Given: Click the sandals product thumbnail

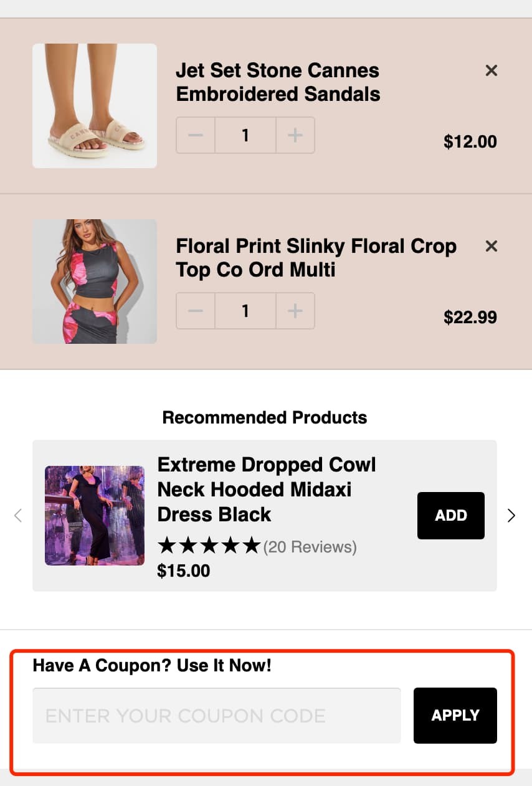Looking at the screenshot, I should click(x=94, y=105).
